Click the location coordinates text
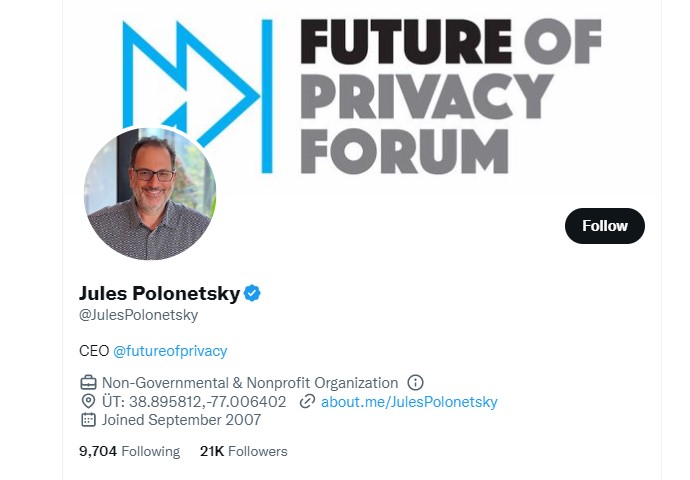The height and width of the screenshot is (480, 690). [x=194, y=402]
